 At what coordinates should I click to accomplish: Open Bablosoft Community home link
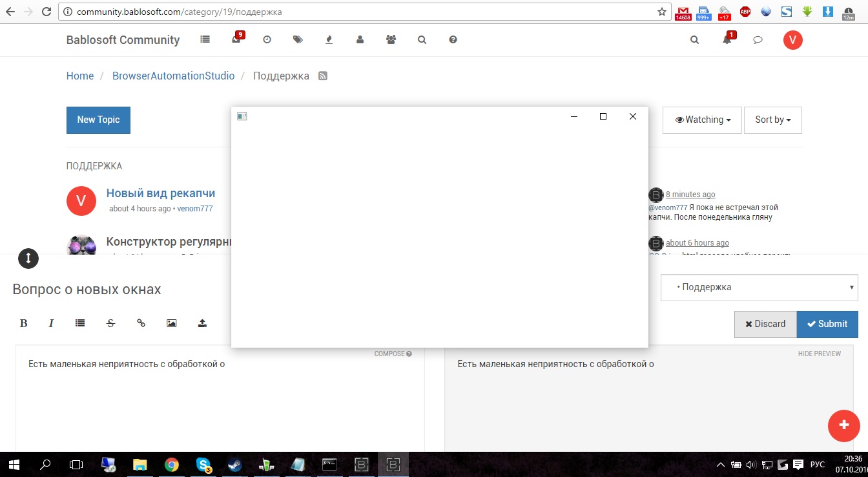[123, 39]
